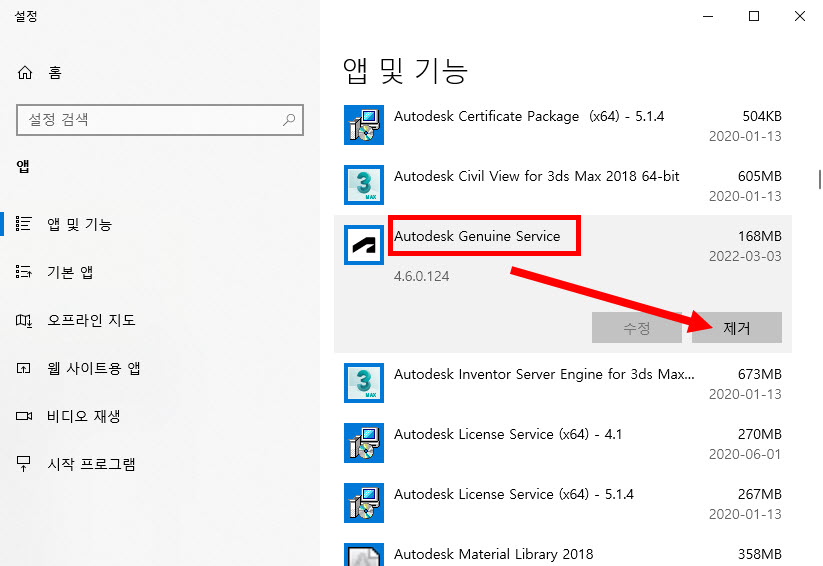
Task: Click the 앱 및 기능 page heading
Action: 405,71
